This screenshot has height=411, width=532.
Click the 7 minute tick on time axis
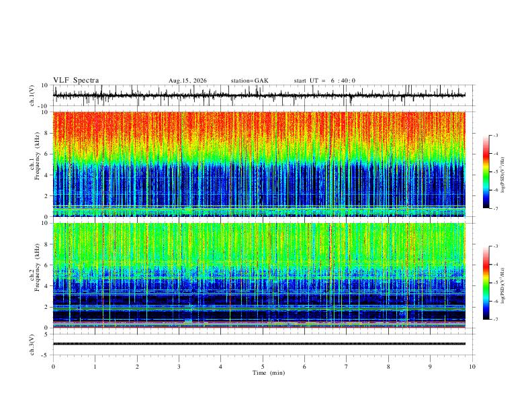[347, 367]
